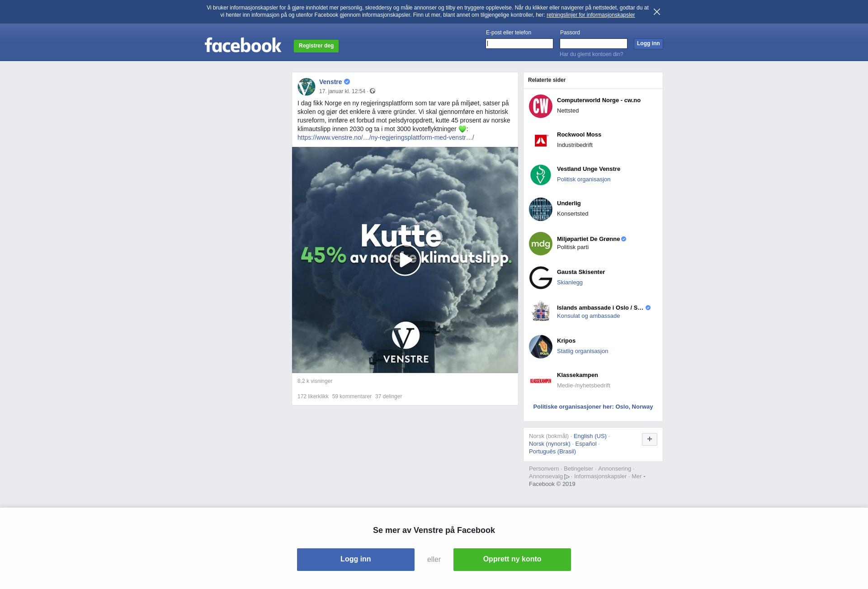Open Miljøpartiet De Grønne page
868x589 pixels.
(x=588, y=239)
